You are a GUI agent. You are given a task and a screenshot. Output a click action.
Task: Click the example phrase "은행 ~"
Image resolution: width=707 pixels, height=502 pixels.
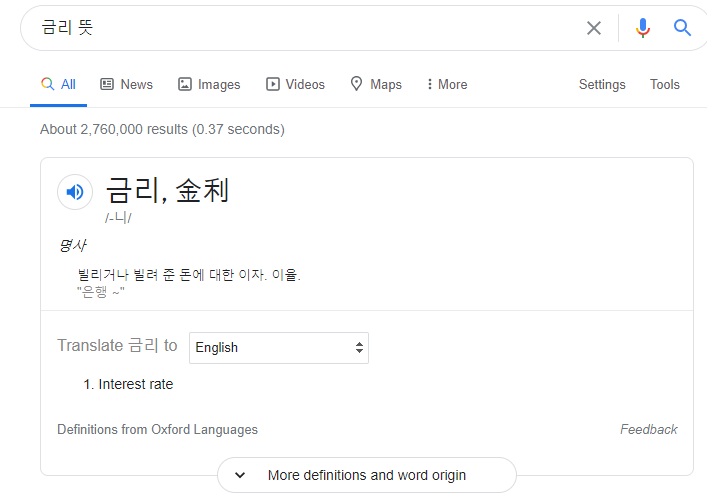click(x=101, y=292)
